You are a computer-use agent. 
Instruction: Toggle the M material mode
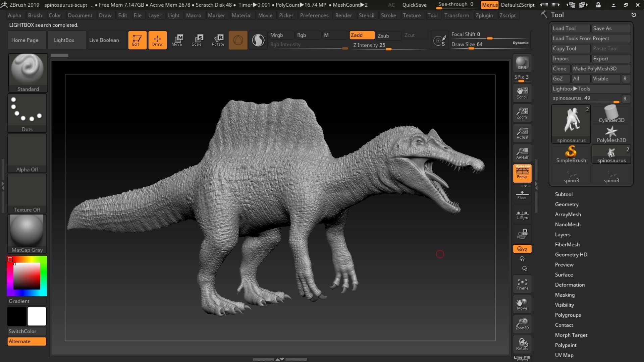pos(335,35)
